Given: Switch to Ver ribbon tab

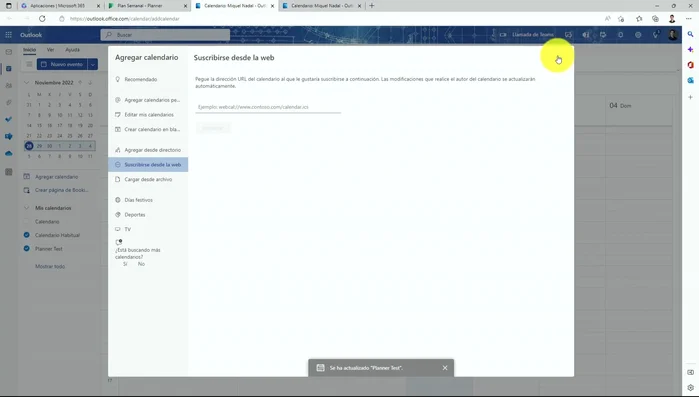Looking at the screenshot, I should 50,50.
